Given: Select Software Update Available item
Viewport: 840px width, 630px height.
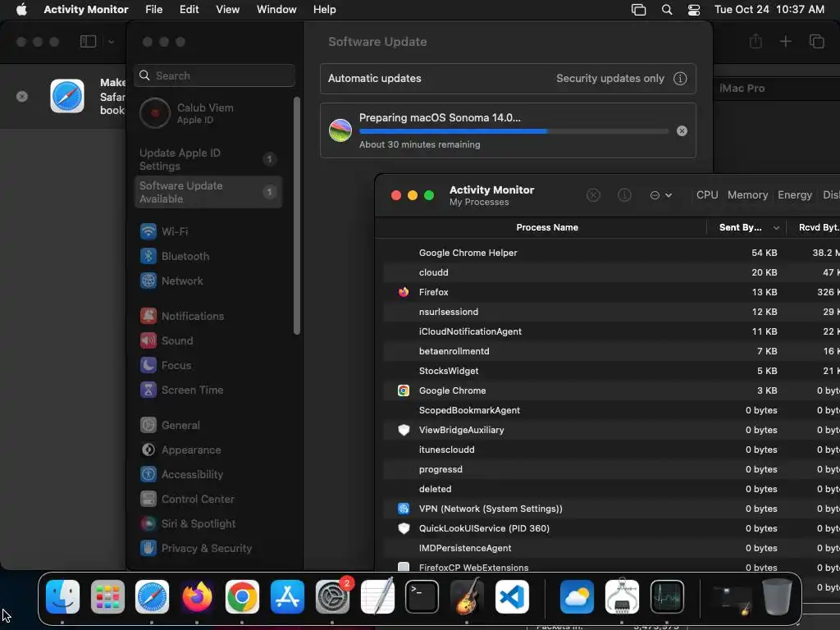Looking at the screenshot, I should pyautogui.click(x=209, y=192).
